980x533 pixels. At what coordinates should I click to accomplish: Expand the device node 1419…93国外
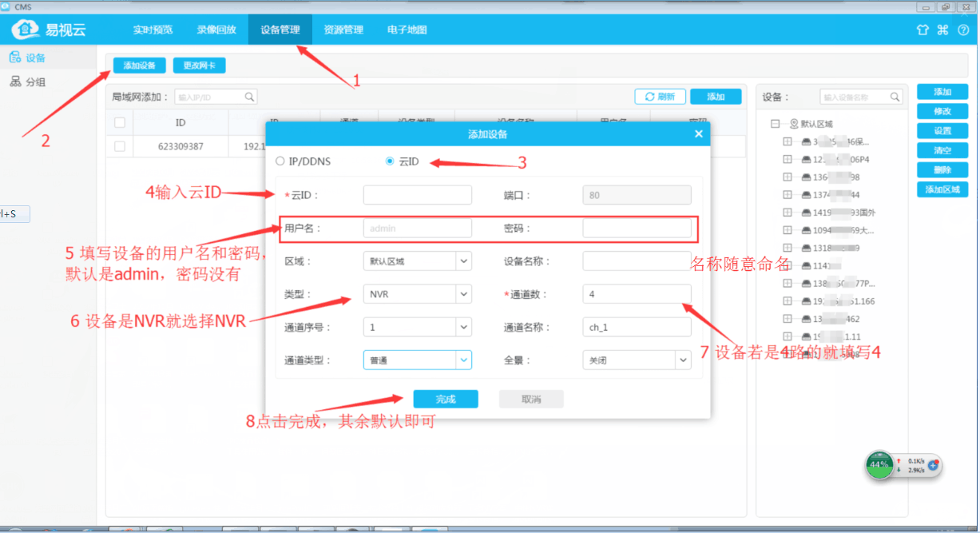(x=788, y=213)
